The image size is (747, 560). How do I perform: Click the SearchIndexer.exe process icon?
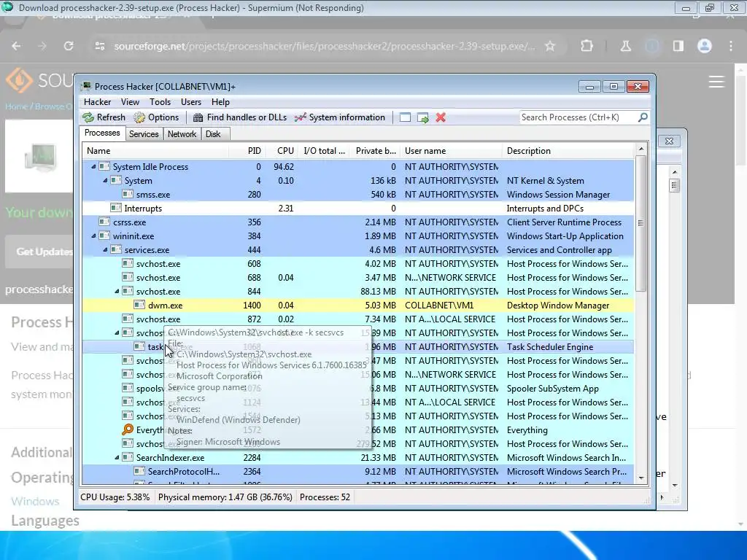point(127,457)
